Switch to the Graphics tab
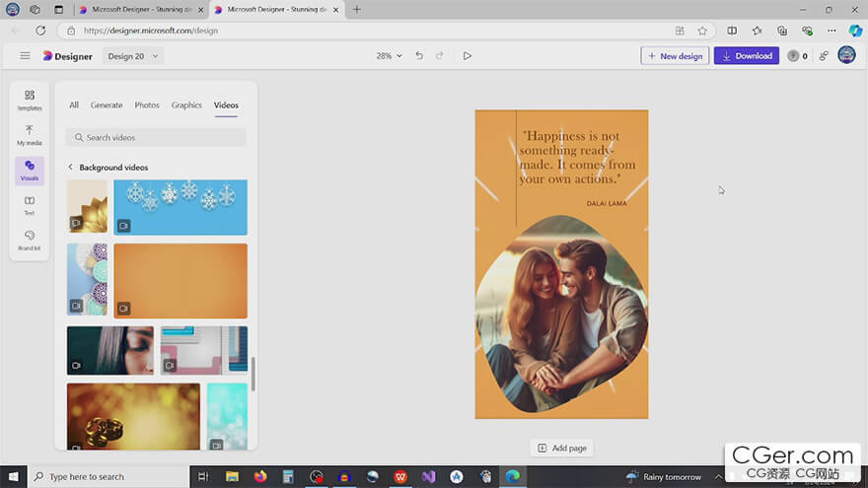The width and height of the screenshot is (868, 488). tap(186, 105)
